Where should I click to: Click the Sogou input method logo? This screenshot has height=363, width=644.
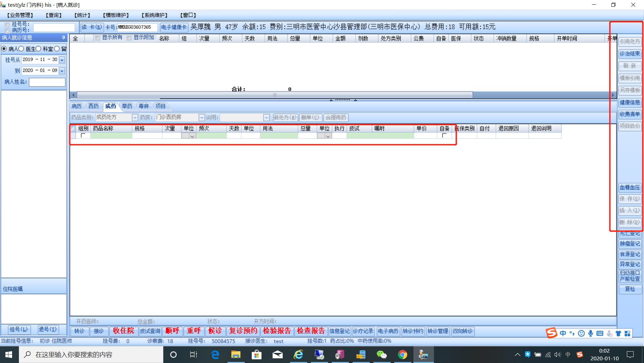552,333
